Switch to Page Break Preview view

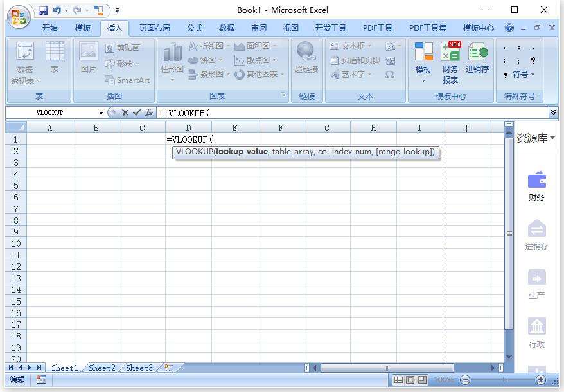pos(422,380)
